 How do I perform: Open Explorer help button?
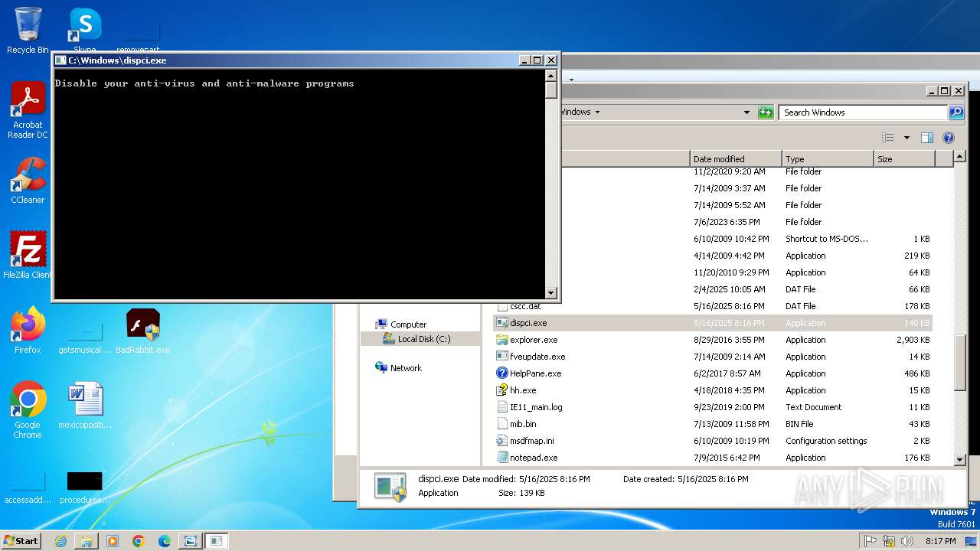point(949,138)
